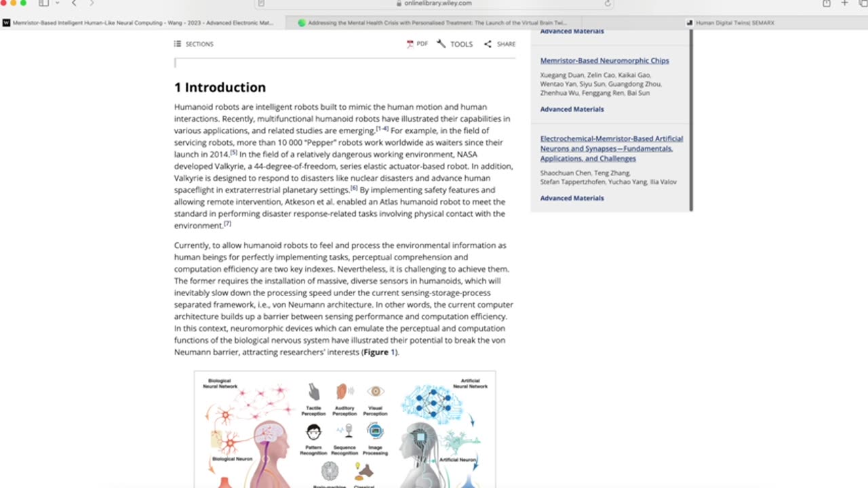Open Electrochemical-Memristor-Based Artificial Neurons and Synapses link

(x=611, y=148)
